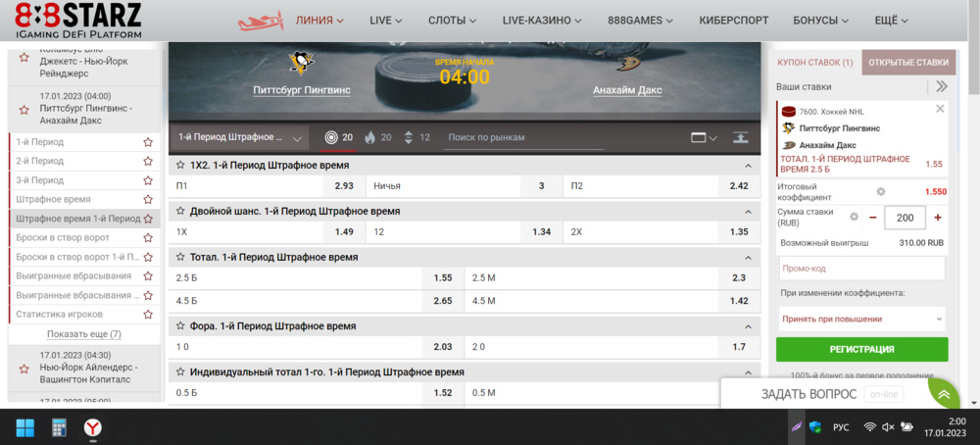Image resolution: width=980 pixels, height=445 pixels.
Task: Open the 888GAMES menu
Action: point(640,21)
